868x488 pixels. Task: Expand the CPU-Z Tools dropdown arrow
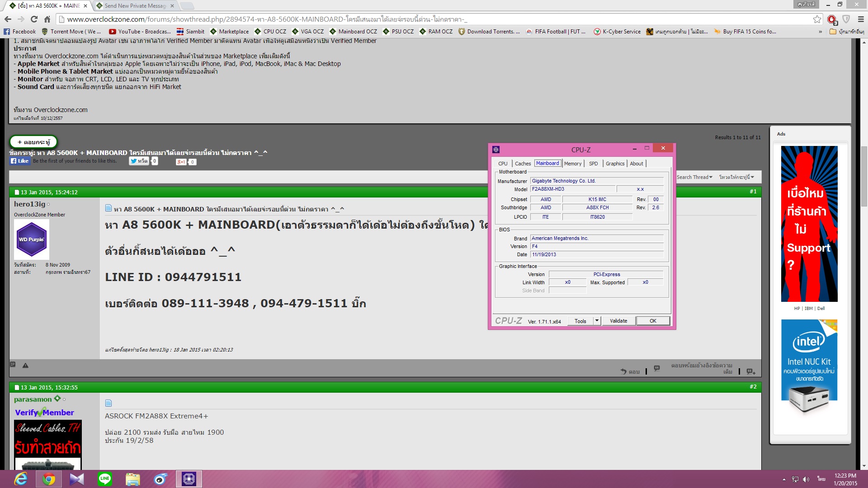tap(597, 321)
